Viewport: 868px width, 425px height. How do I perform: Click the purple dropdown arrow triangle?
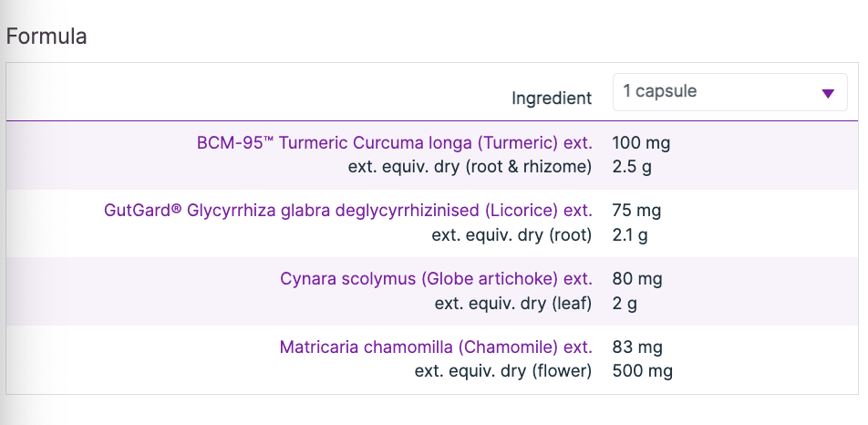point(828,93)
